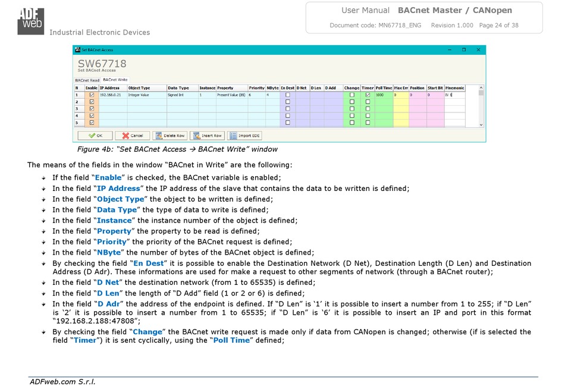565x392 pixels.
Task: Click the 'Document code: MN67718_ENG' header text
Action: pyautogui.click(x=375, y=25)
